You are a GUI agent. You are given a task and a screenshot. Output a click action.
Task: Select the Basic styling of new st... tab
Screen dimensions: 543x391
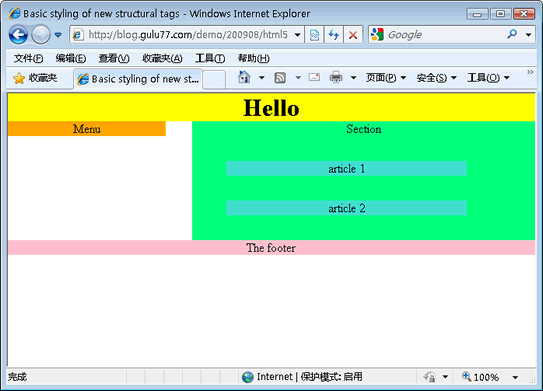click(138, 79)
